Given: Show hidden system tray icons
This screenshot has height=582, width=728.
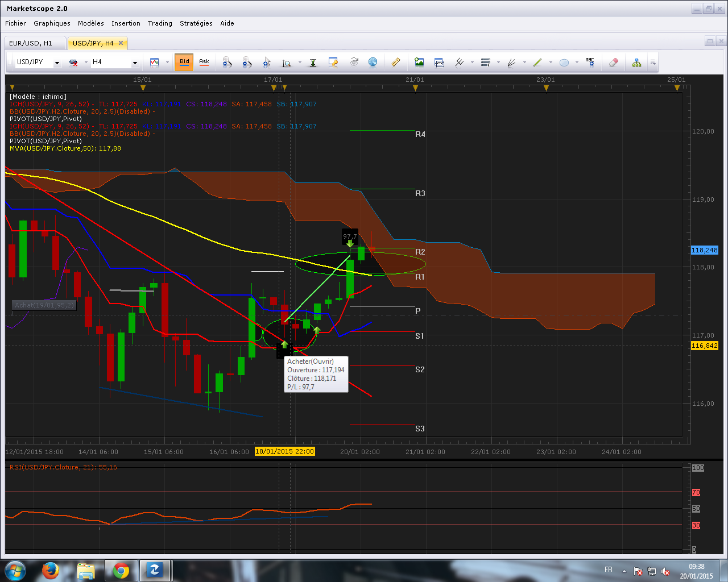Looking at the screenshot, I should (x=624, y=571).
